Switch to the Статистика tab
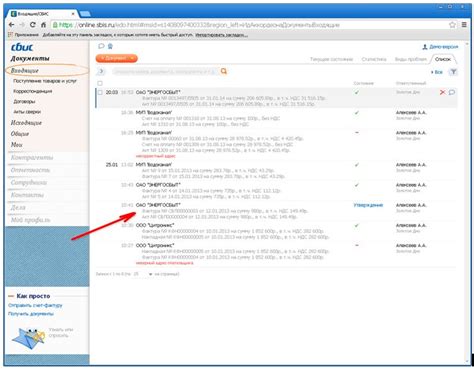Viewport: 474px width, 369px height. click(x=374, y=59)
